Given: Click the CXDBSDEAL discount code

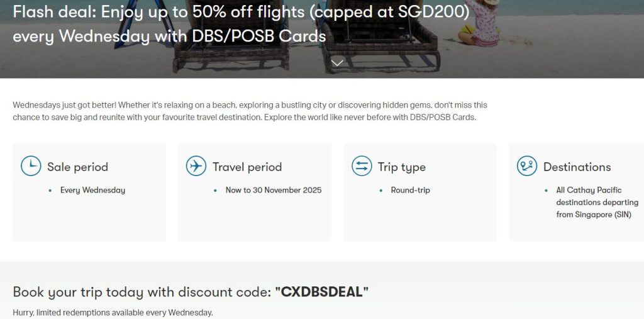Looking at the screenshot, I should pos(321,292).
